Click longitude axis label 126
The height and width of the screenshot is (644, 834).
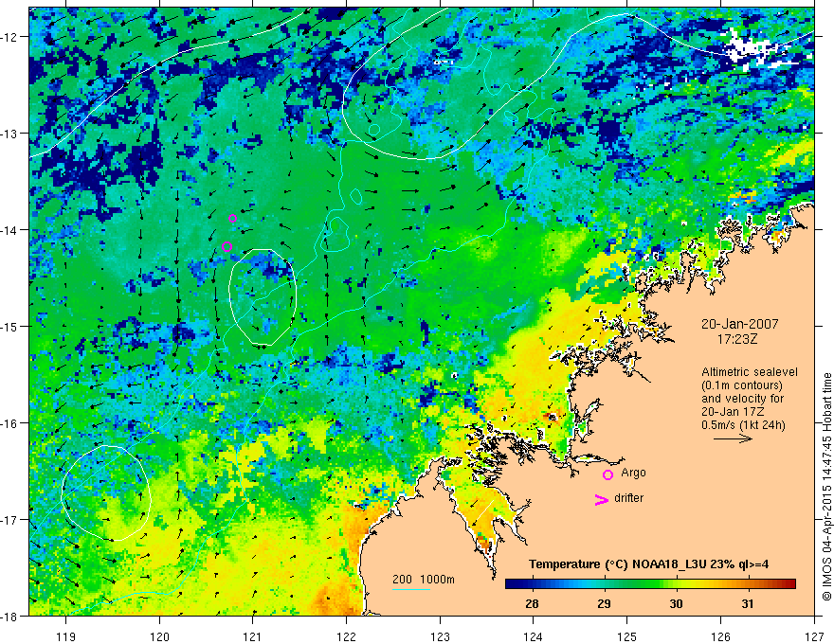click(x=720, y=636)
